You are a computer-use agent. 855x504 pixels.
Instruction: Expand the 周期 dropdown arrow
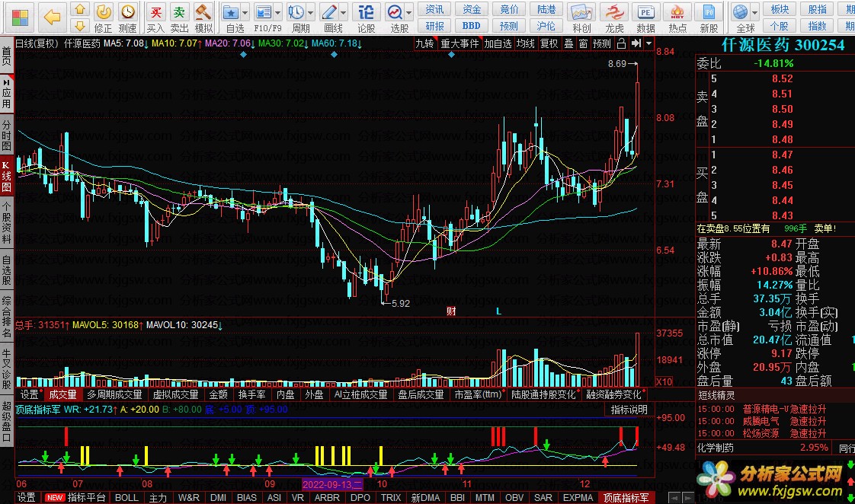tap(310, 12)
